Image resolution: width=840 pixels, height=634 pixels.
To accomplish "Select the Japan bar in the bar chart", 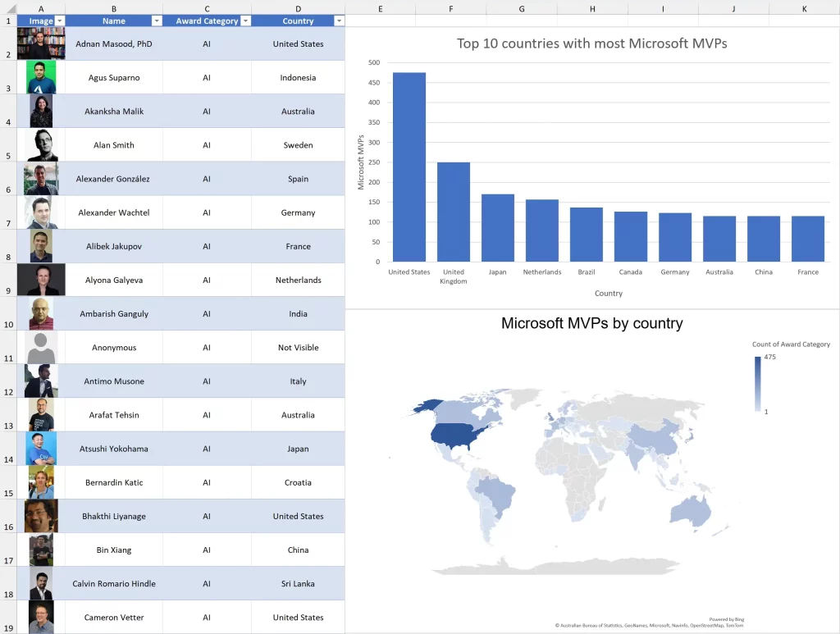I will tap(497, 228).
